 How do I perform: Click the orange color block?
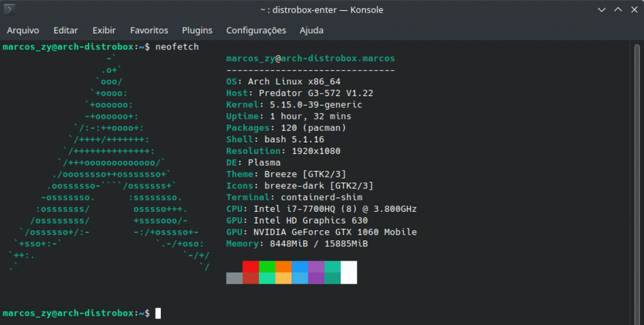[x=284, y=267]
